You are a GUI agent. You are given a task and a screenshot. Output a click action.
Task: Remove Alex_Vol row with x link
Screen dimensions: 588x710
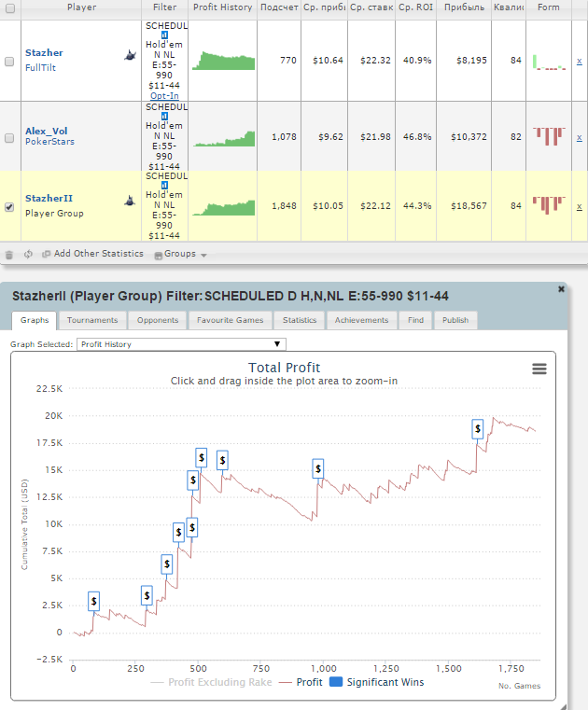coord(579,138)
